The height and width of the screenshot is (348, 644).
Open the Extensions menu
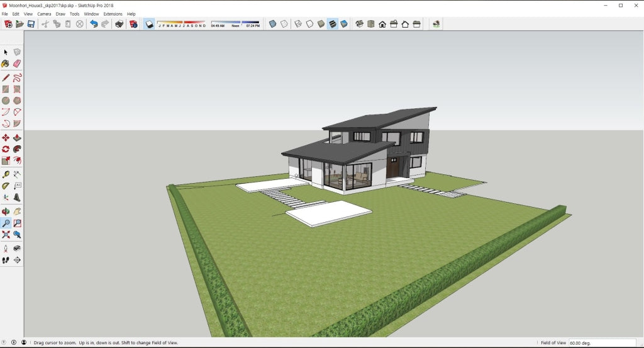coord(113,14)
